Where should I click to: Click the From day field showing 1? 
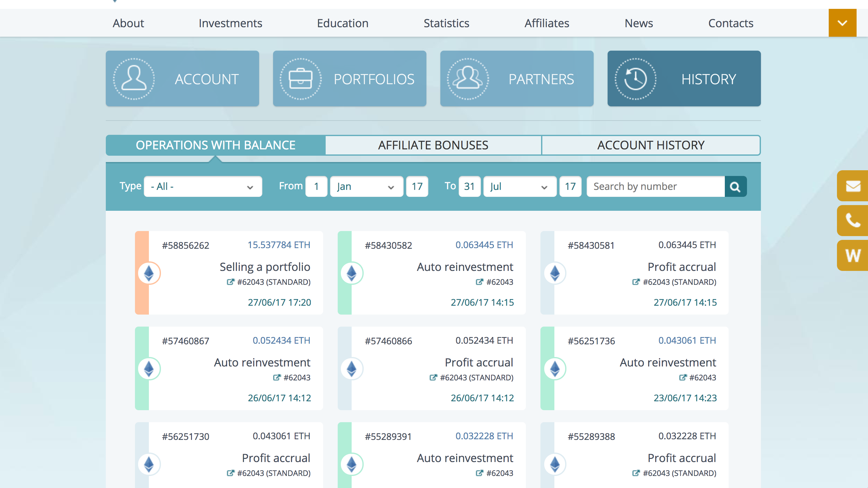pyautogui.click(x=316, y=186)
